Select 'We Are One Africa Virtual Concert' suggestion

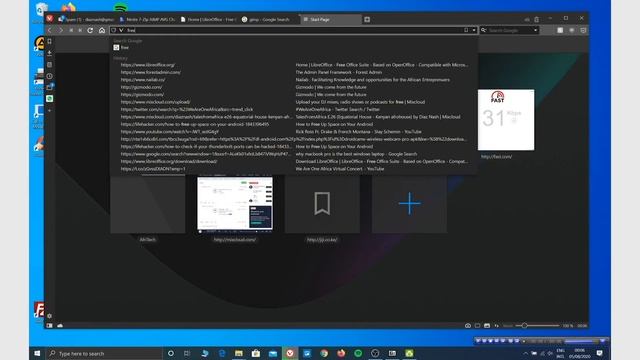(340, 169)
